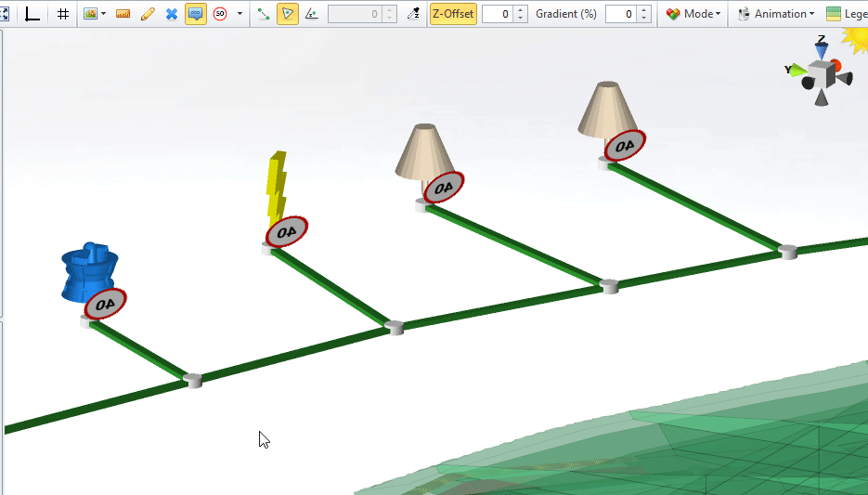Click the Legend button
Screen dimensions: 868x495
click(847, 14)
